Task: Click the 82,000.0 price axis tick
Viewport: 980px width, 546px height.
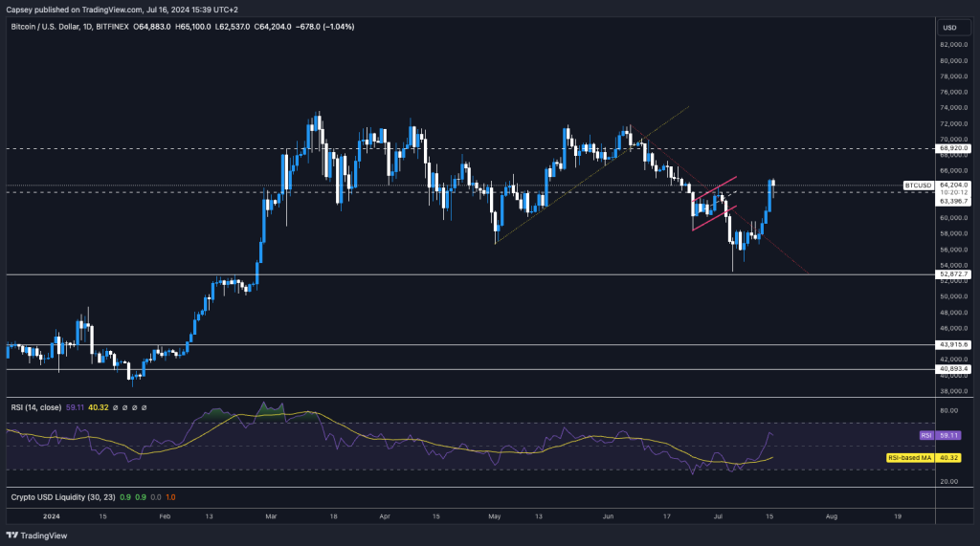Action: (954, 45)
